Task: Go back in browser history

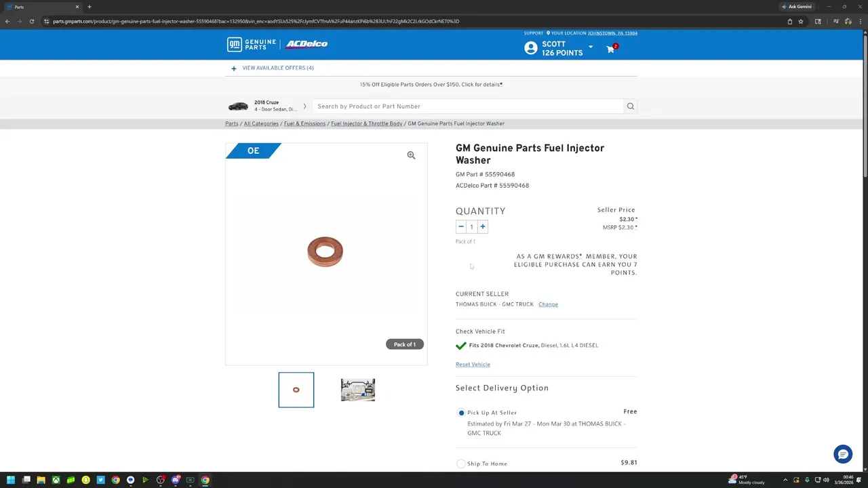Action: coord(7,21)
